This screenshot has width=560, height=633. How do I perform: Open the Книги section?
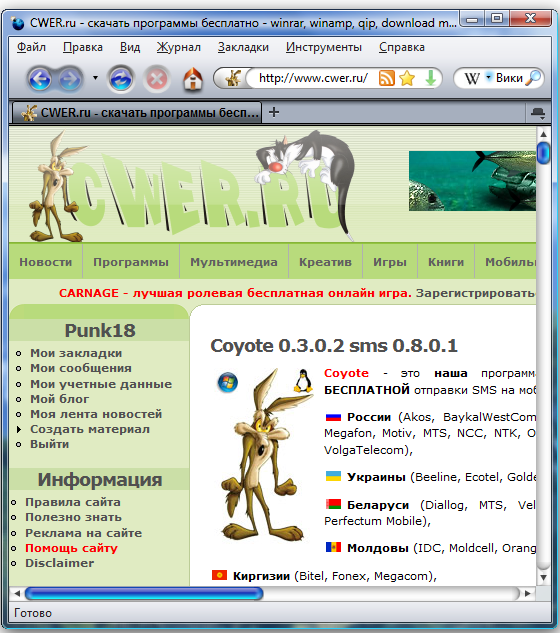(446, 262)
